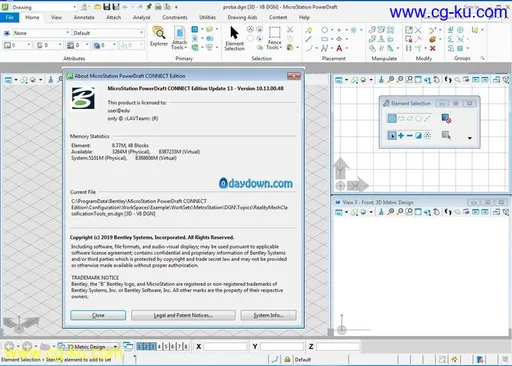512x366 pixels.
Task: Open the Drawing workflow dropdown
Action: pyautogui.click(x=44, y=7)
